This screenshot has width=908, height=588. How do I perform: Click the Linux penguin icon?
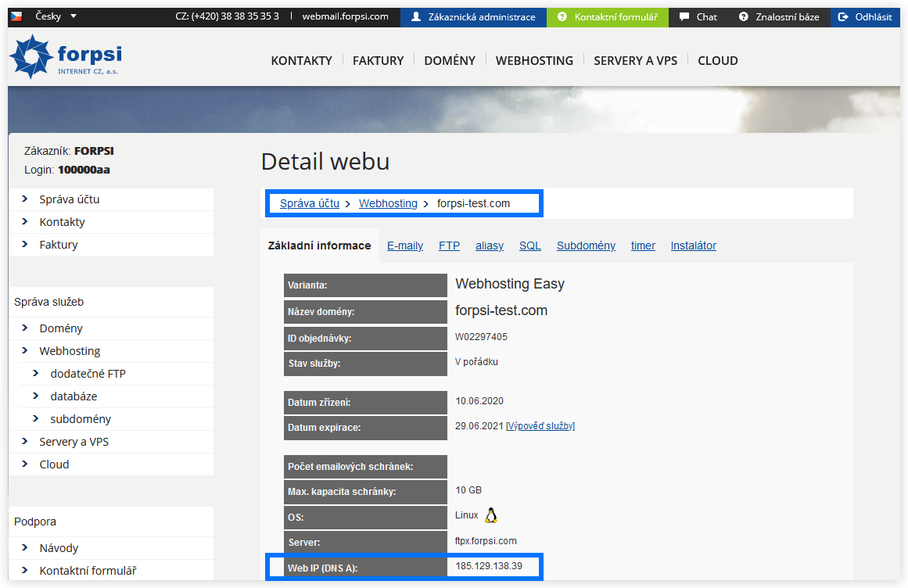pyautogui.click(x=491, y=515)
